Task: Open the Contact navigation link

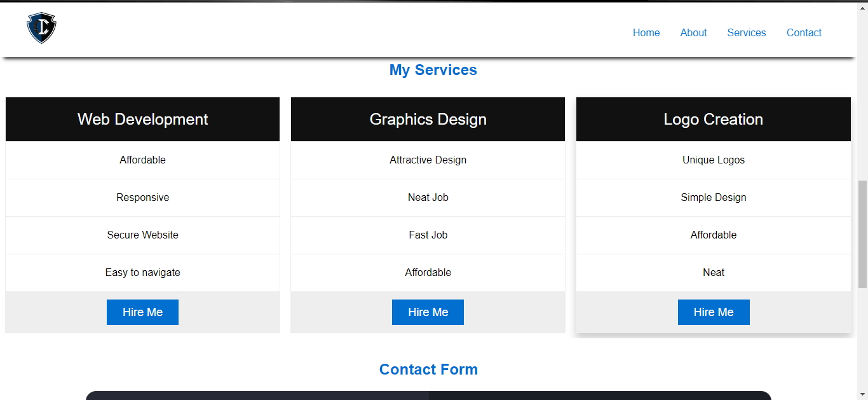Action: point(804,33)
